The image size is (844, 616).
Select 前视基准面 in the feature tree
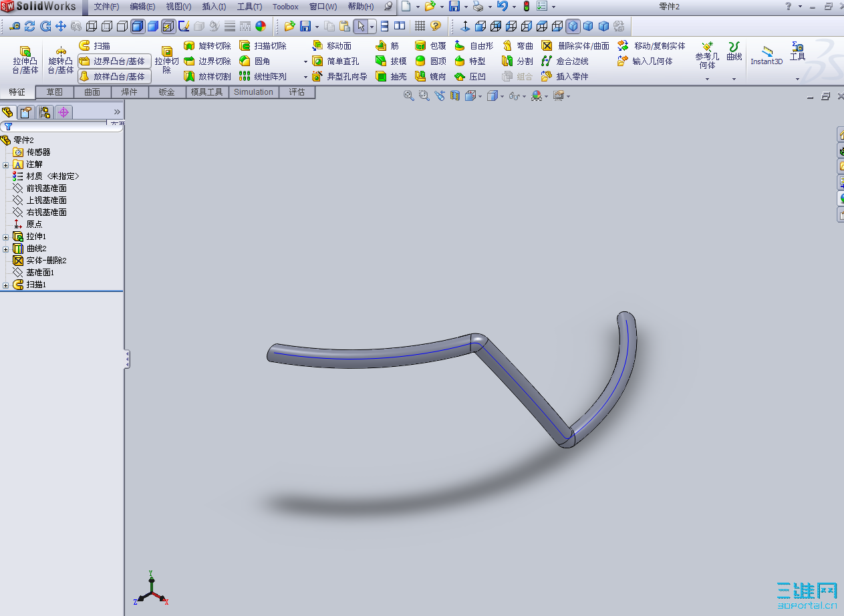click(46, 188)
